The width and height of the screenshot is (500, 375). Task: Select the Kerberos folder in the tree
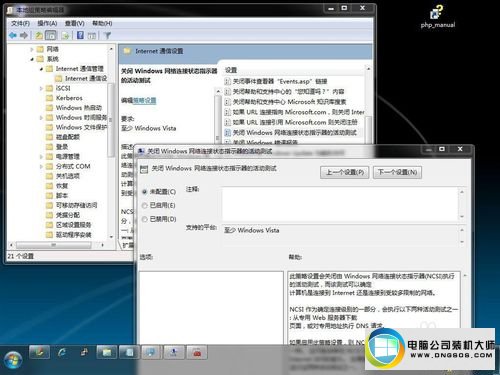tap(64, 98)
